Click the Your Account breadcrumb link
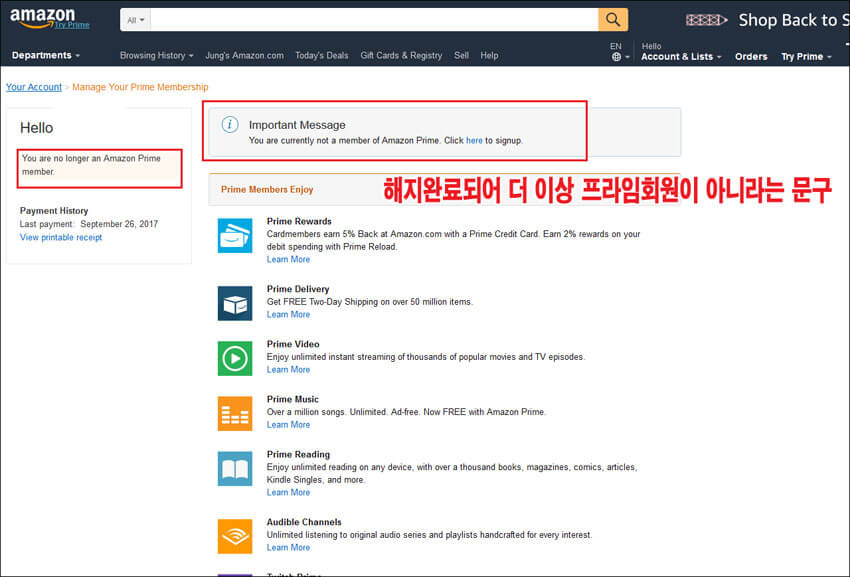Viewport: 850px width, 577px height. point(34,87)
